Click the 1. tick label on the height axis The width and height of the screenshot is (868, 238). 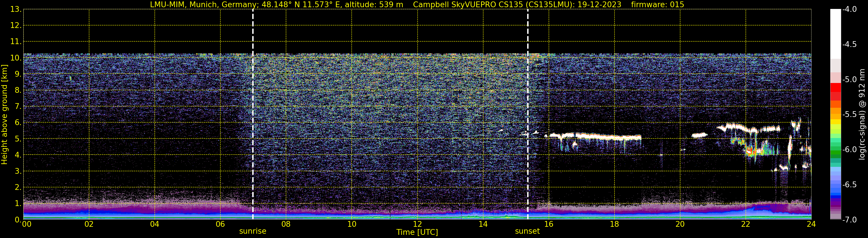[18, 203]
